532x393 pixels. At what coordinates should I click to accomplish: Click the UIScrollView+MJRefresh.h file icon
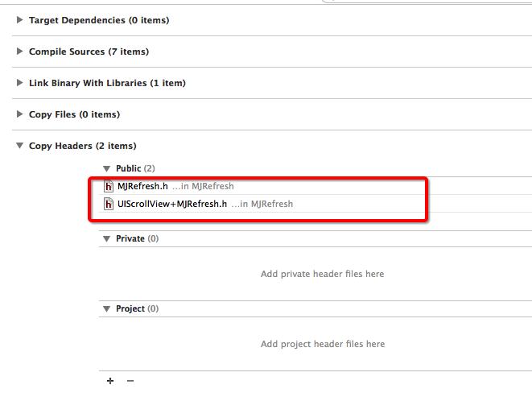click(109, 205)
